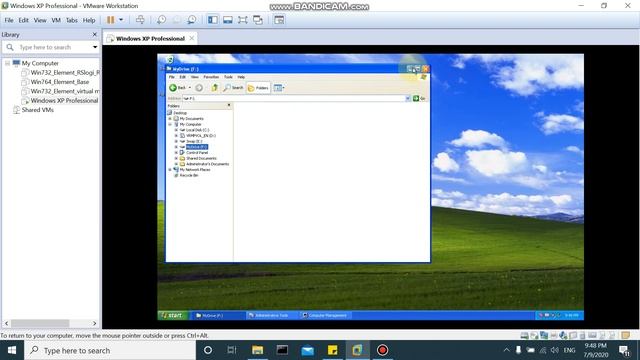Toggle the Show library sidebar icon
640x360 pixels.
pos(213,20)
